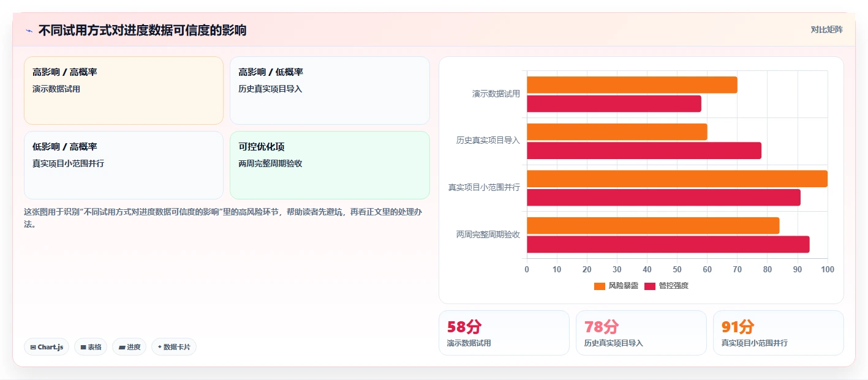This screenshot has height=380, width=868.
Task: Click the description paragraph starting 这张图用于识别
Action: click(222, 218)
